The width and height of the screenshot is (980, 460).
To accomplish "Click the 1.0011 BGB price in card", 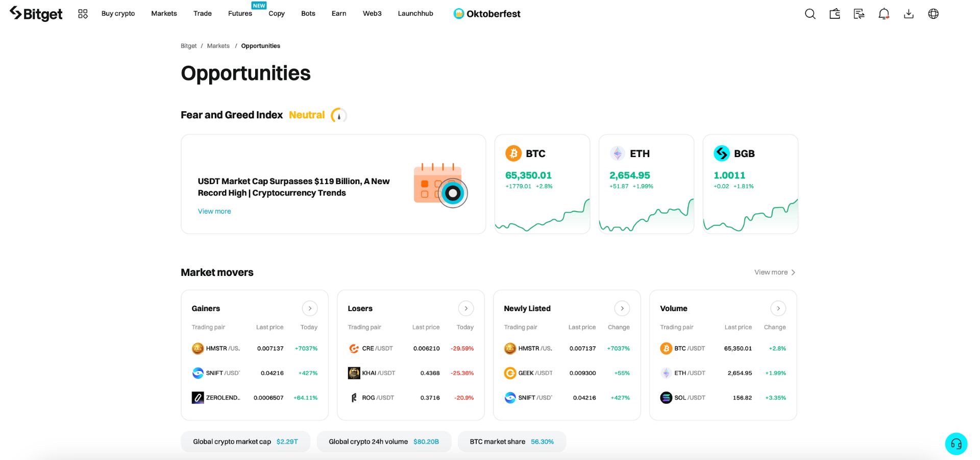I will click(729, 175).
